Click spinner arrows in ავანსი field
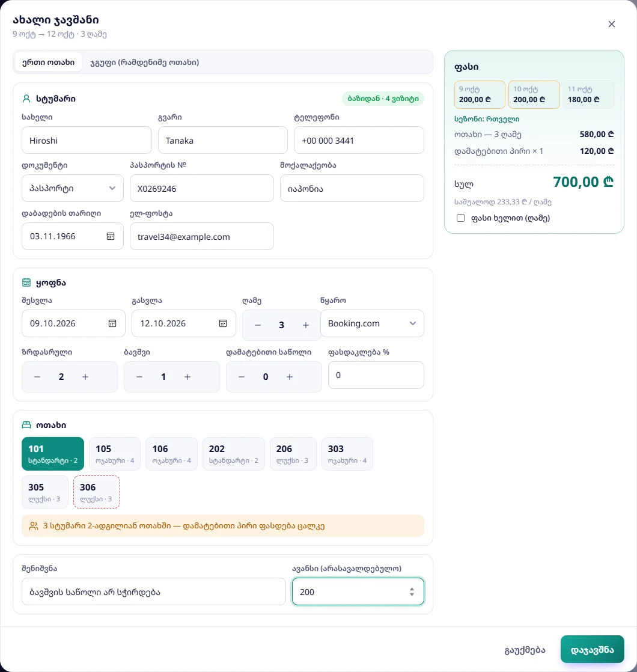This screenshot has width=637, height=672. (412, 592)
